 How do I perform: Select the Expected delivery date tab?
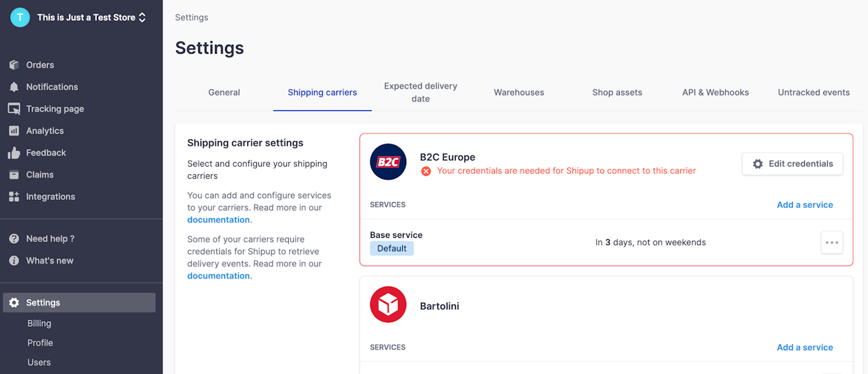click(x=420, y=92)
